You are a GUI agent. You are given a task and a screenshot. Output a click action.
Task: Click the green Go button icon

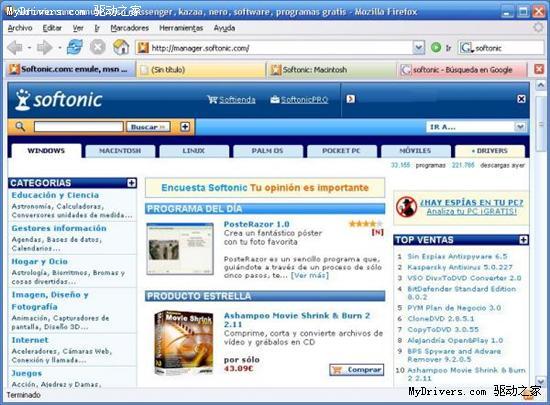[x=436, y=47]
